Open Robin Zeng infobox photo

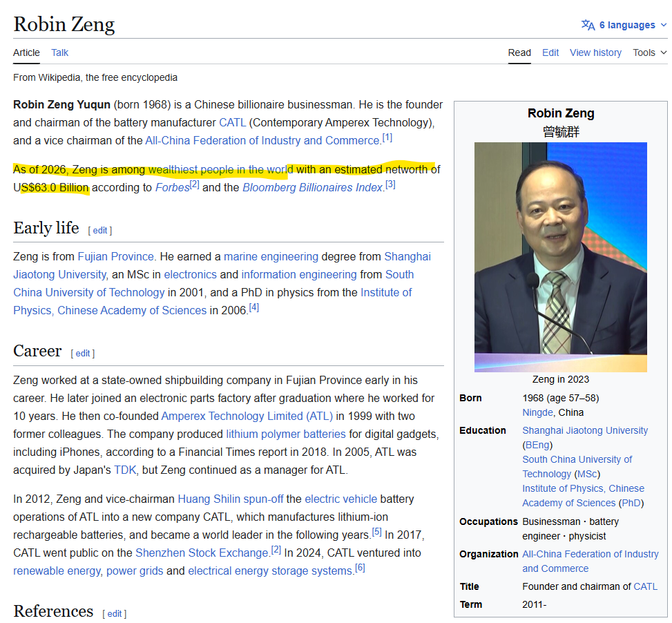pos(561,257)
